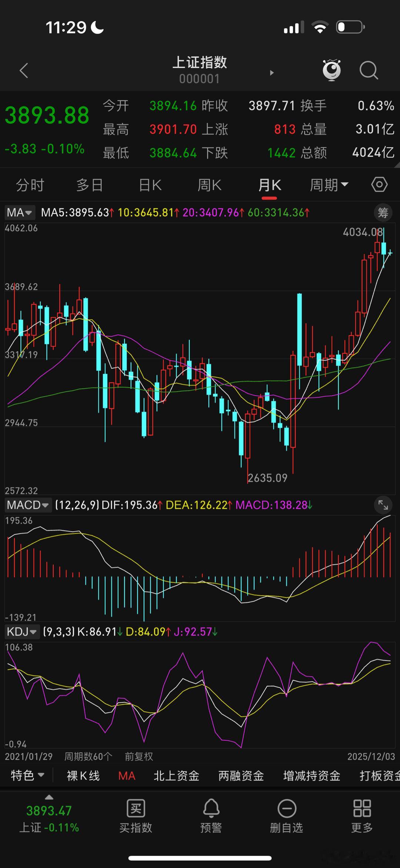
Task: Tap the 昨收 3897.71 value
Action: 272,106
